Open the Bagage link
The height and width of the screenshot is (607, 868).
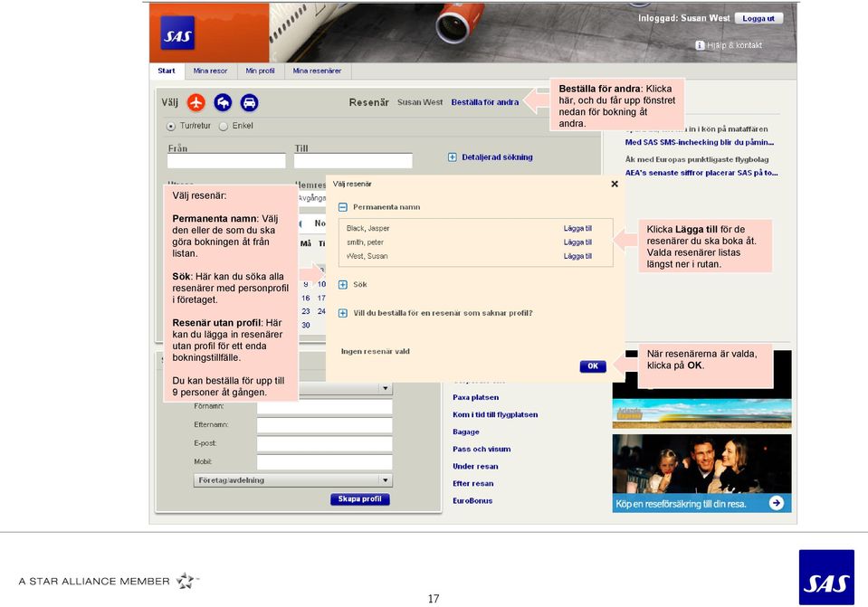[x=466, y=432]
